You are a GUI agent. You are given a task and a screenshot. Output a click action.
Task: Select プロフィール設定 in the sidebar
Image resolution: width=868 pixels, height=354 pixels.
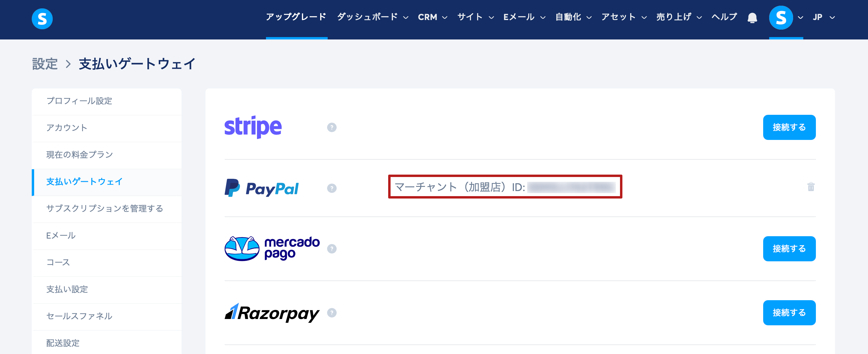pyautogui.click(x=79, y=101)
